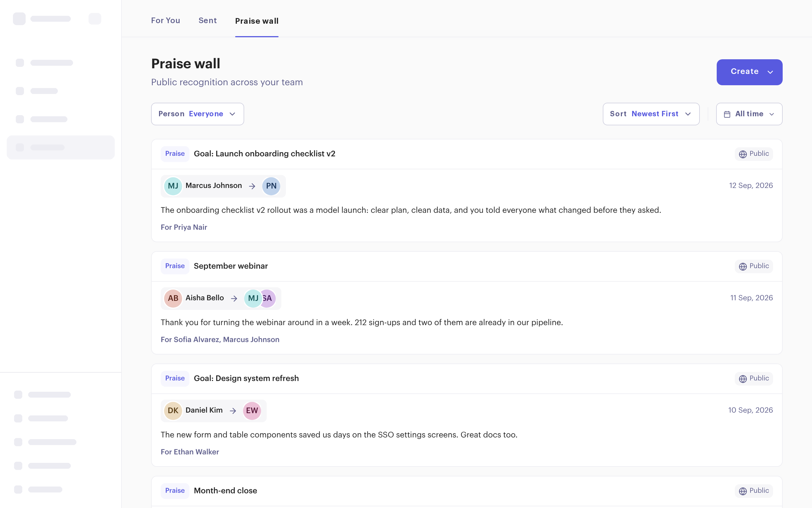This screenshot has width=812, height=508.
Task: Click the Daniel Kim sender name
Action: [204, 410]
